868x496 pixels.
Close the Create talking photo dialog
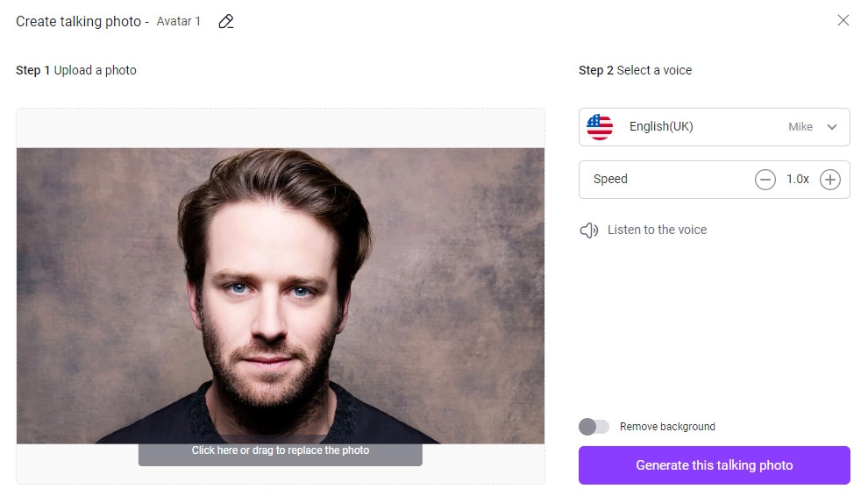point(843,20)
